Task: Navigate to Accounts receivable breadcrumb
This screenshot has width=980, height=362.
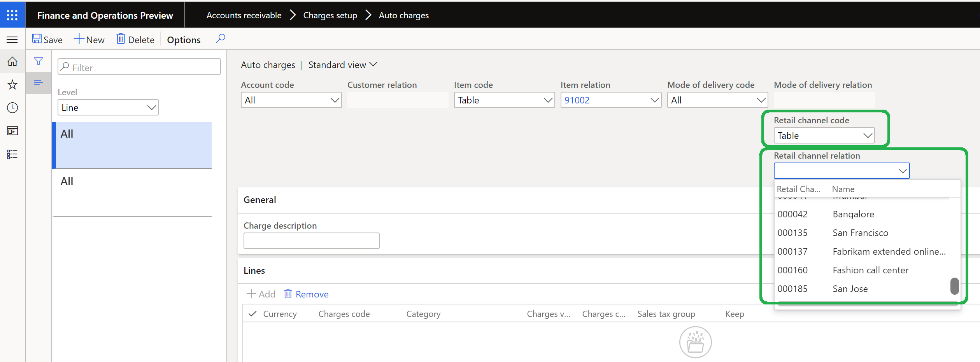Action: 244,15
